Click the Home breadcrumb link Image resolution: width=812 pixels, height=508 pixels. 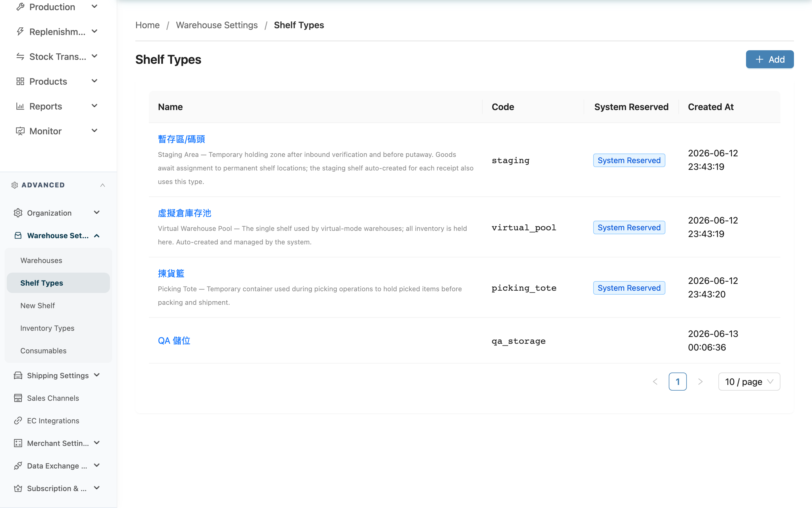(x=147, y=25)
